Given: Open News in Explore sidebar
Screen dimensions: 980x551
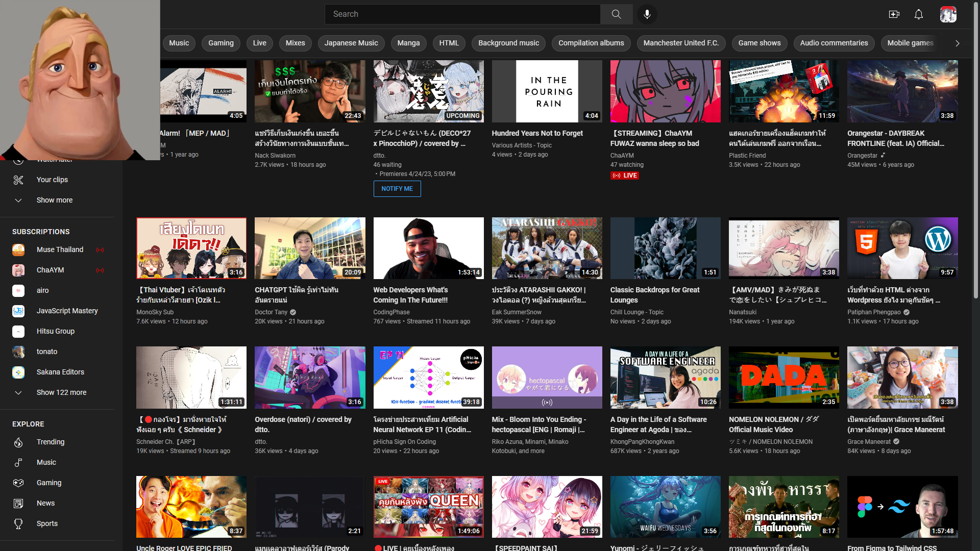Looking at the screenshot, I should pyautogui.click(x=45, y=503).
